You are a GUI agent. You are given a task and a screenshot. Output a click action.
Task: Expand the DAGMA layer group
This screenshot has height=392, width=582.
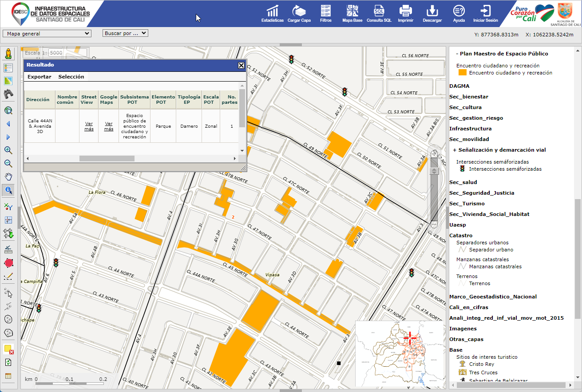pos(459,86)
